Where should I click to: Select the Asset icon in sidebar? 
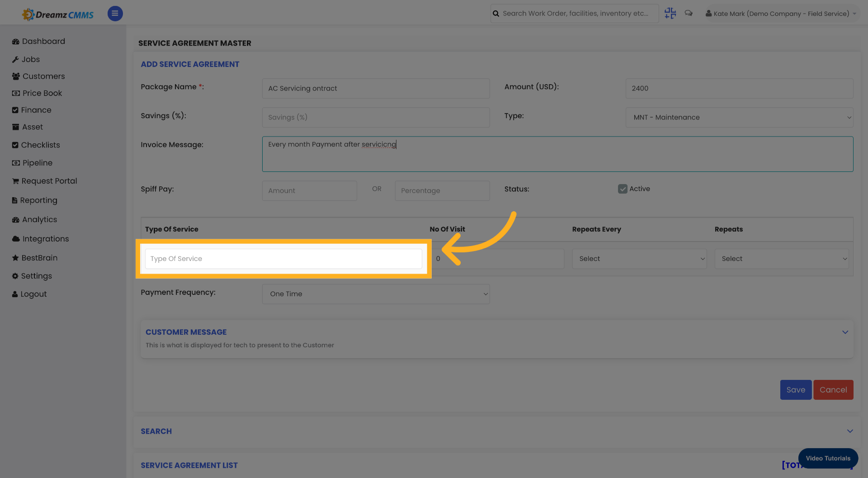pyautogui.click(x=15, y=127)
